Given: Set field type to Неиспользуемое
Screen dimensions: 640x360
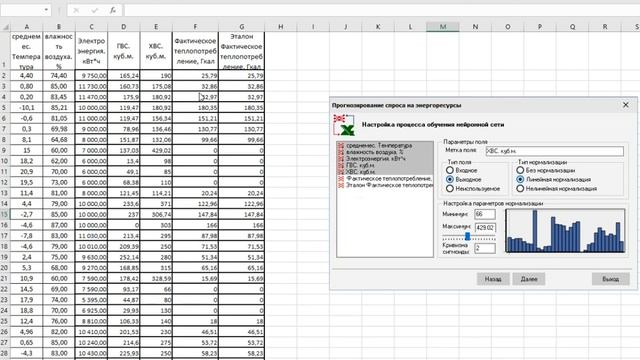Looking at the screenshot, I should point(450,189).
